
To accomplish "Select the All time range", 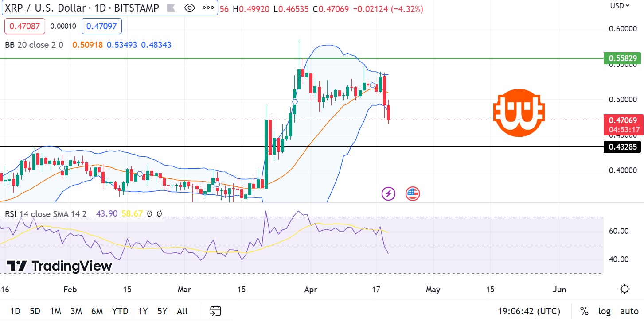I will [182, 311].
